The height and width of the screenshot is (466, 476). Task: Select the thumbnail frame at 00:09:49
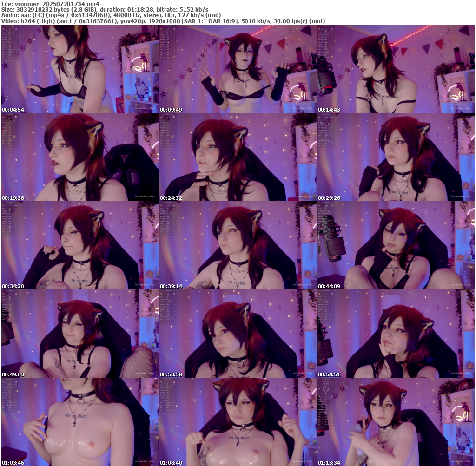pos(238,69)
